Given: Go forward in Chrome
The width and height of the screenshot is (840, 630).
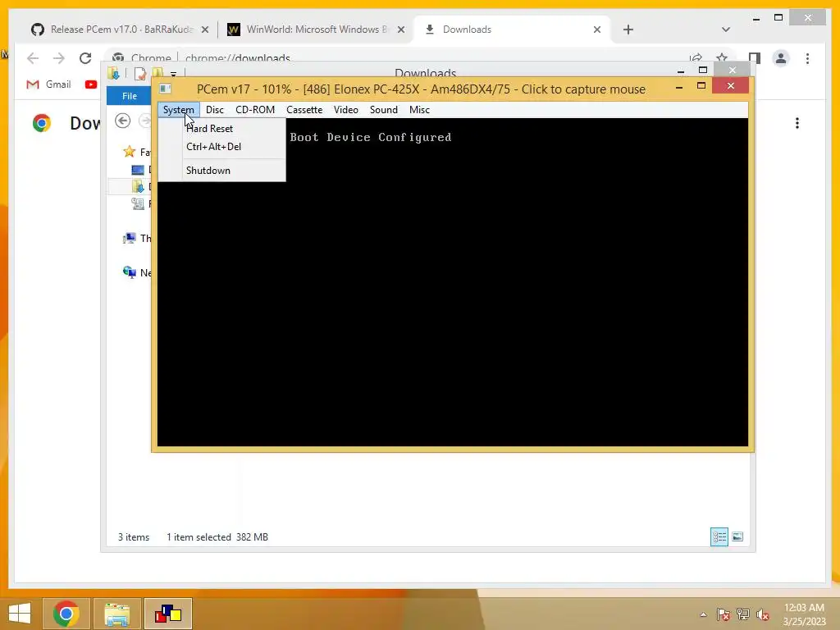Looking at the screenshot, I should click(59, 58).
